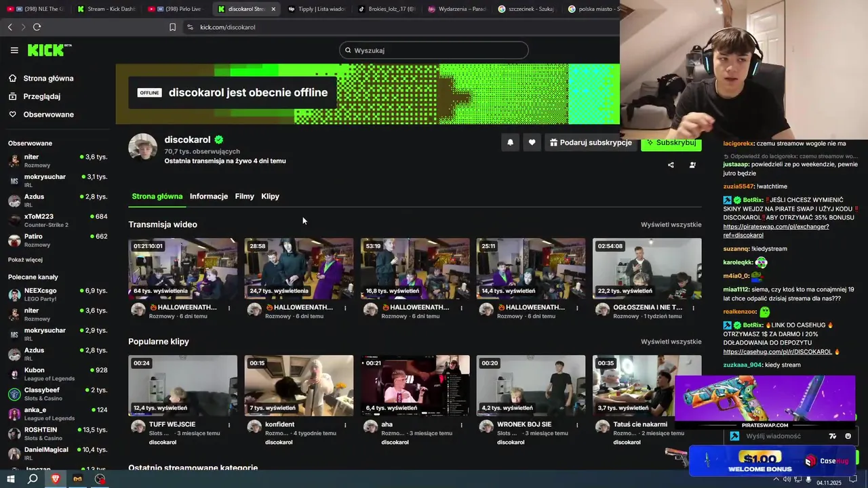Click the Podaruj subskrypcje button

pyautogui.click(x=591, y=142)
